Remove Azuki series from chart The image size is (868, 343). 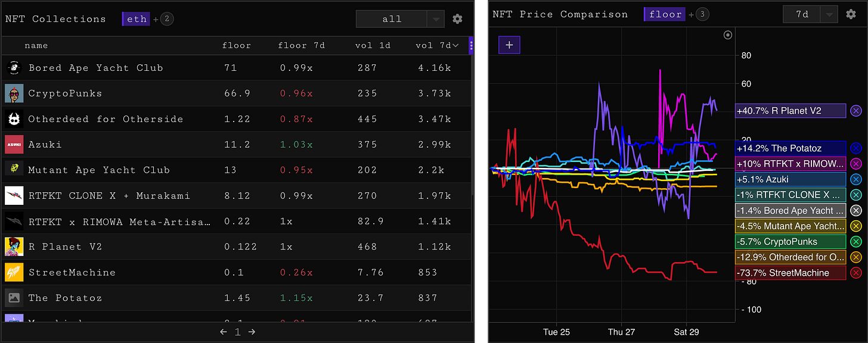pos(856,179)
